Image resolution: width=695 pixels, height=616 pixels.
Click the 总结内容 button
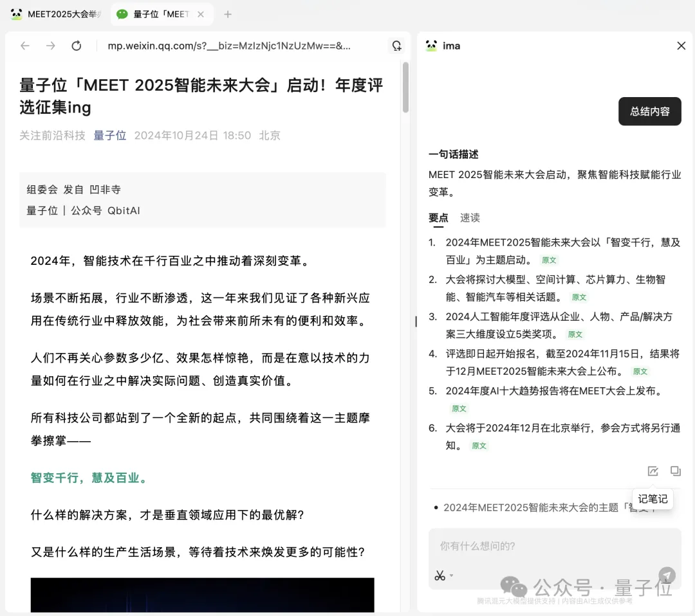click(x=649, y=111)
